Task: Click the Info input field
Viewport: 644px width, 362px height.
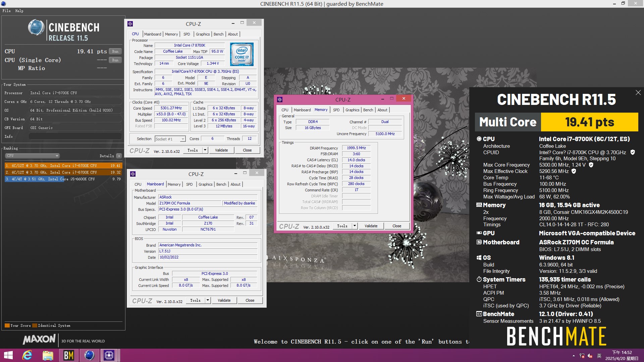Action: [75, 136]
